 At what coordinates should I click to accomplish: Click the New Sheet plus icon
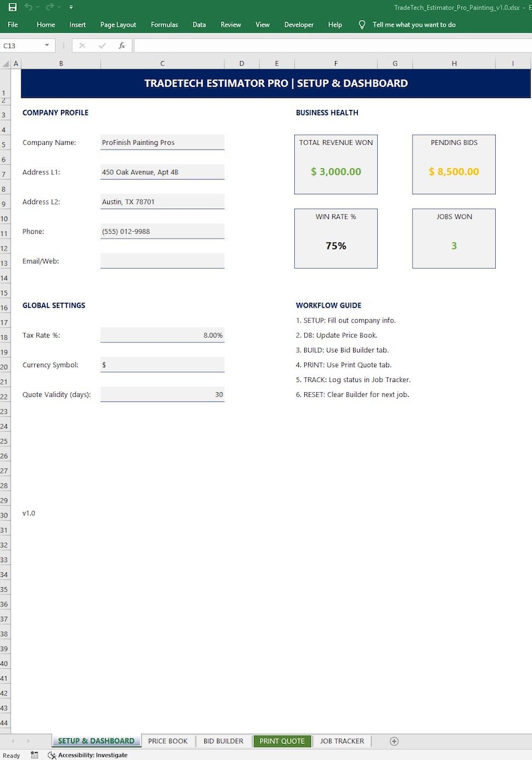click(394, 741)
